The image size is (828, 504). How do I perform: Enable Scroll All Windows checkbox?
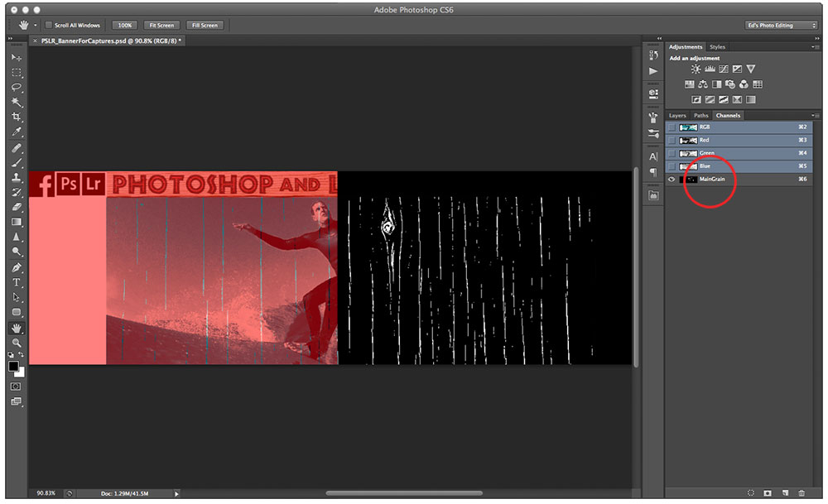pyautogui.click(x=49, y=25)
